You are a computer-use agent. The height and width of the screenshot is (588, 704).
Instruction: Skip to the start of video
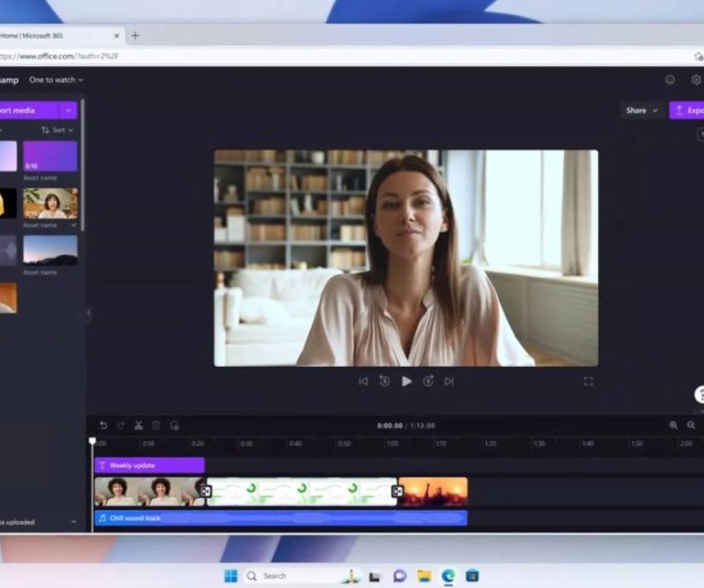click(x=363, y=381)
